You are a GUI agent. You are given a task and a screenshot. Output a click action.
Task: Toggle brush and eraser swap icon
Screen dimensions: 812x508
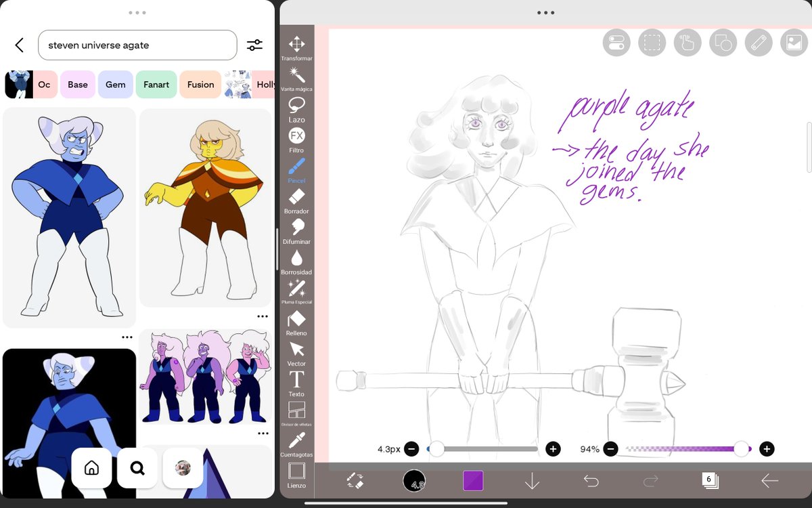355,481
